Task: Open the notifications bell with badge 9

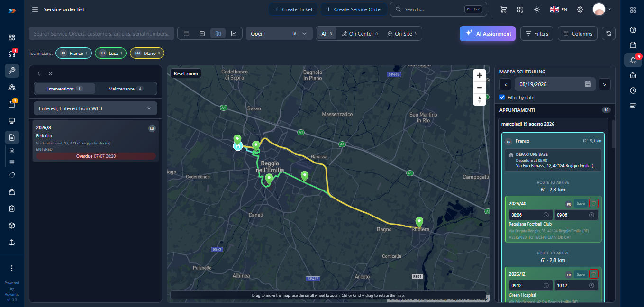Action: (x=633, y=60)
